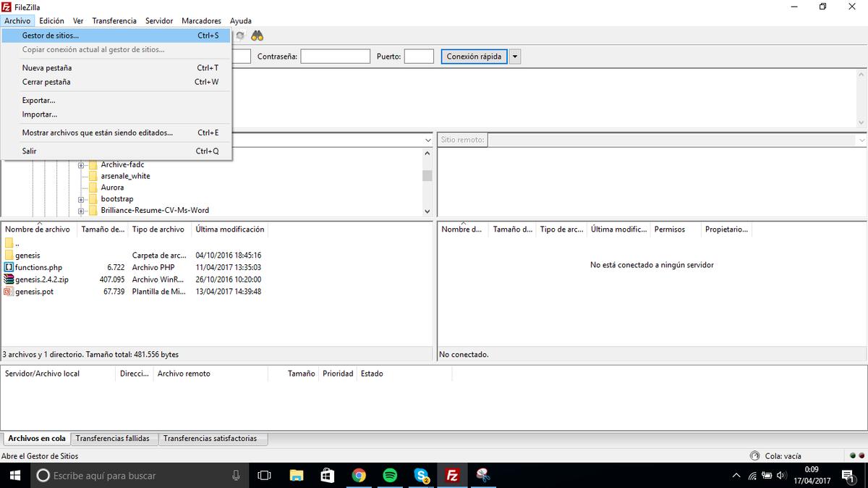Select the genesis.2.4.2.zip archive icon

click(x=9, y=279)
